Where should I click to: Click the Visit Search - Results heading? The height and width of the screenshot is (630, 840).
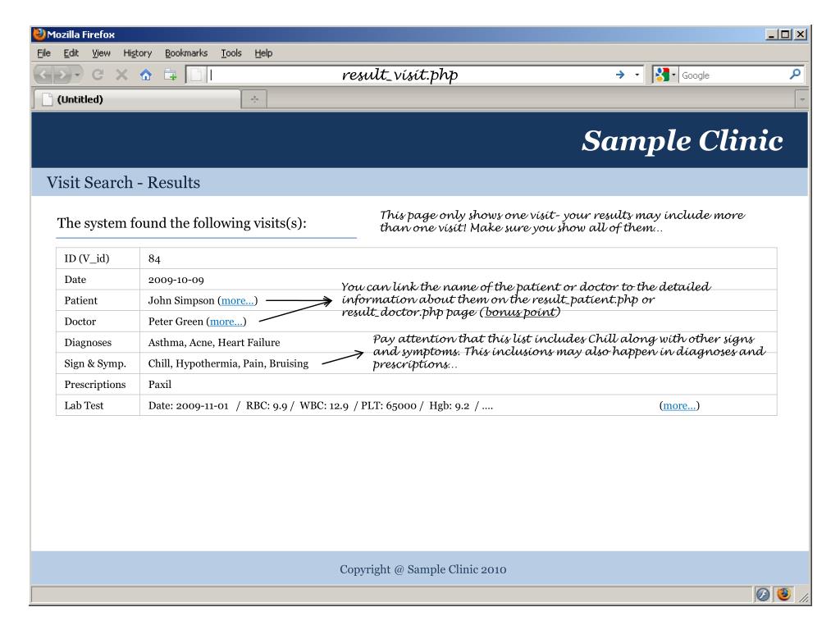click(123, 183)
